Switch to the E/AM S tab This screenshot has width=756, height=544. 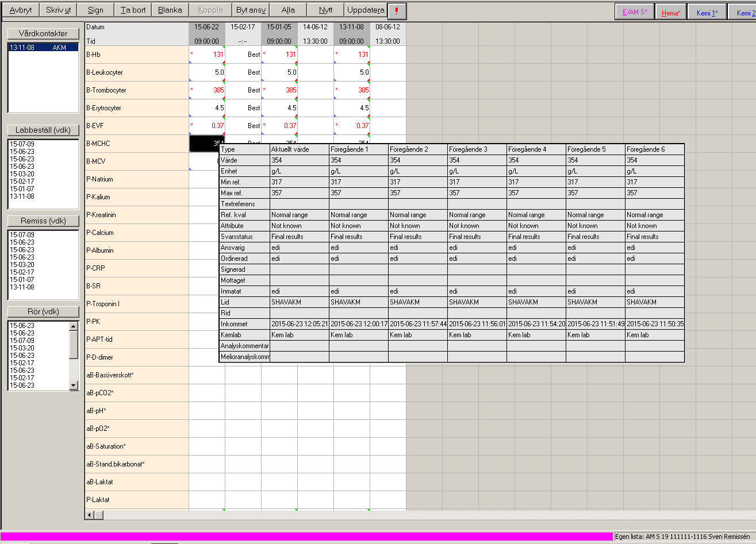634,12
